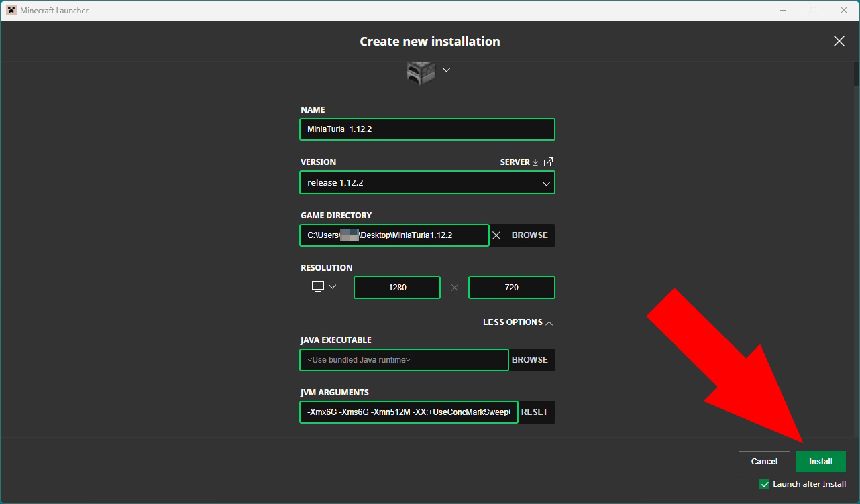860x504 pixels.
Task: Edit the 720 height field
Action: coord(512,288)
